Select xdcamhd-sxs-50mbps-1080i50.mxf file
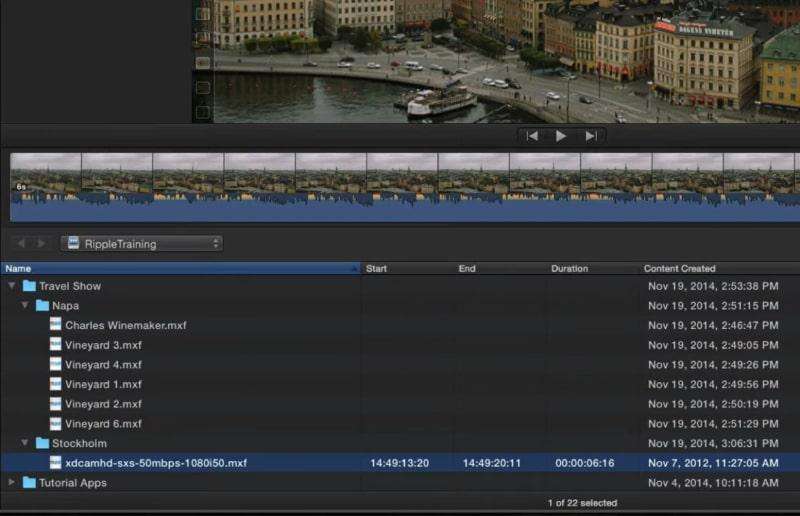The image size is (800, 516). [x=156, y=463]
